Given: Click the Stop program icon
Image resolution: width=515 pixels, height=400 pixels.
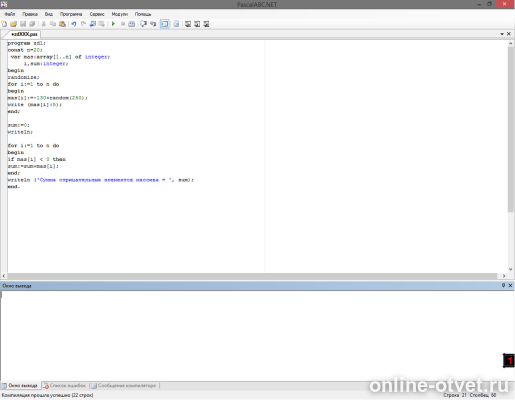Looking at the screenshot, I should click(123, 24).
